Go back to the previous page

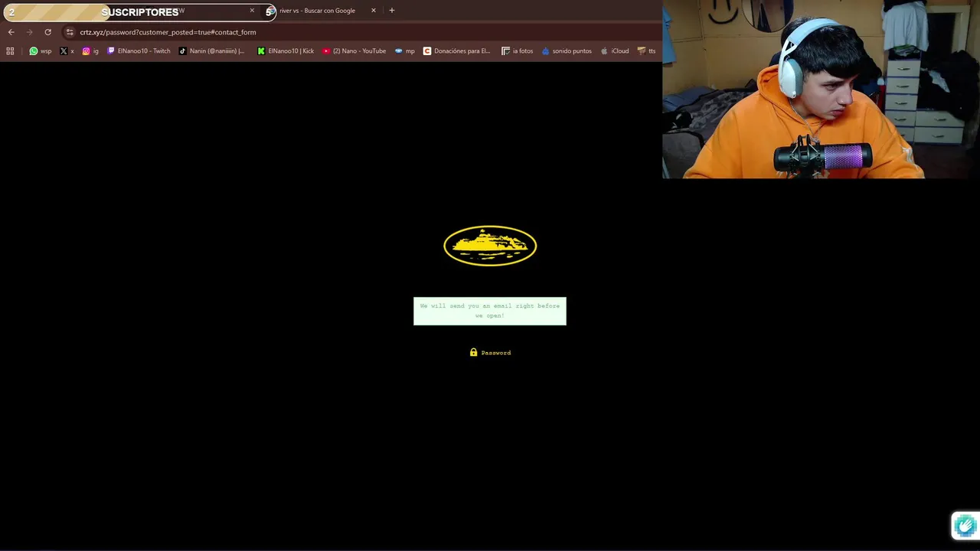tap(11, 32)
